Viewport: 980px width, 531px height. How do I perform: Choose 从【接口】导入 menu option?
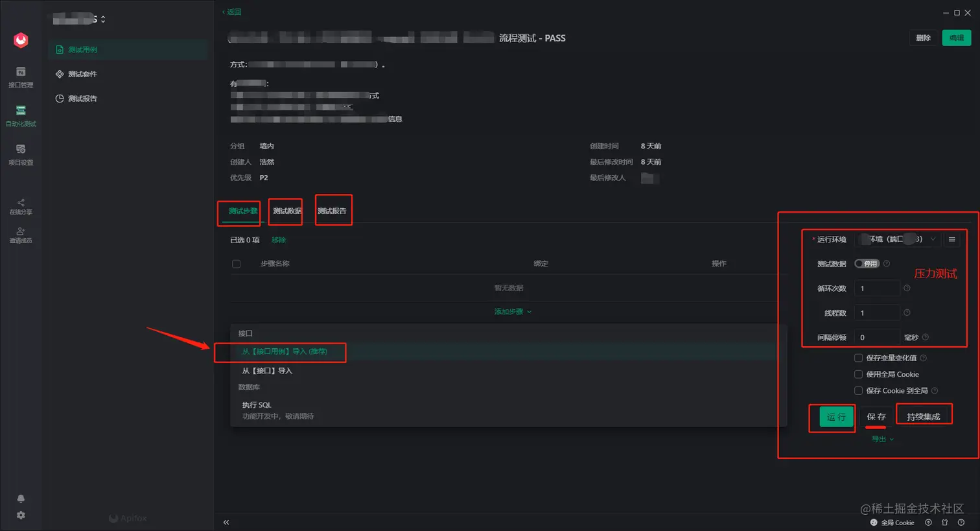pyautogui.click(x=509, y=371)
